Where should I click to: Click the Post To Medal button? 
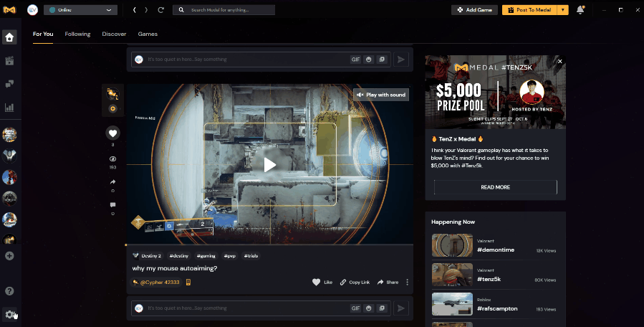(x=529, y=10)
